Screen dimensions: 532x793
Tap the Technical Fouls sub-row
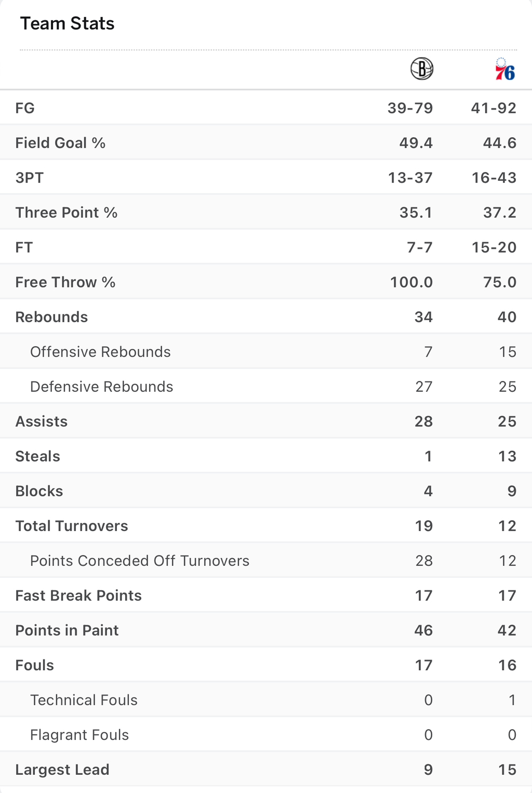click(x=266, y=699)
